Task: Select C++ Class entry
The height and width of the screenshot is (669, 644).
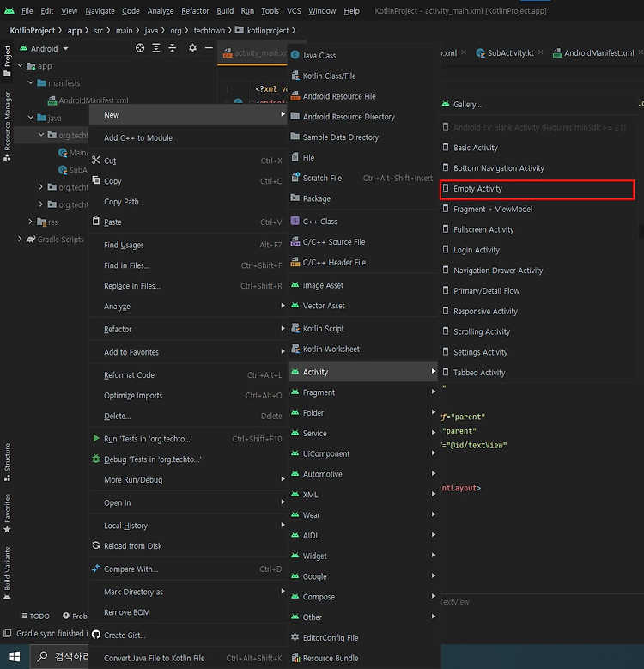Action: pyautogui.click(x=362, y=222)
